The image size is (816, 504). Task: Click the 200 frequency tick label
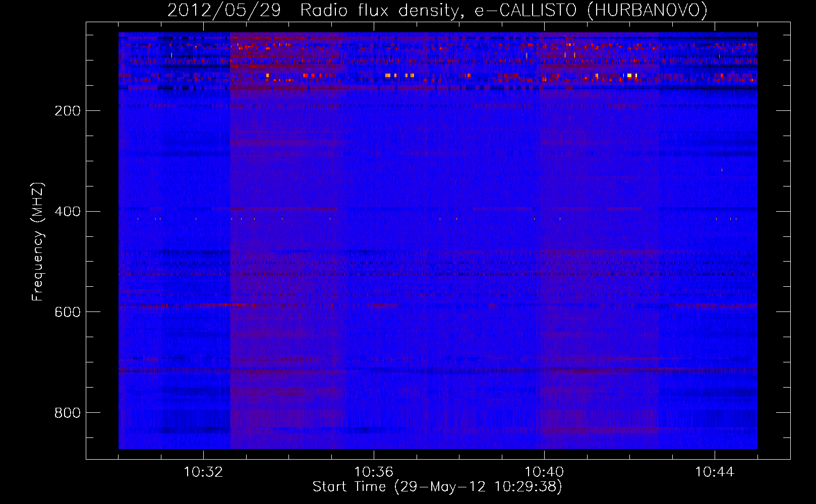pyautogui.click(x=68, y=111)
